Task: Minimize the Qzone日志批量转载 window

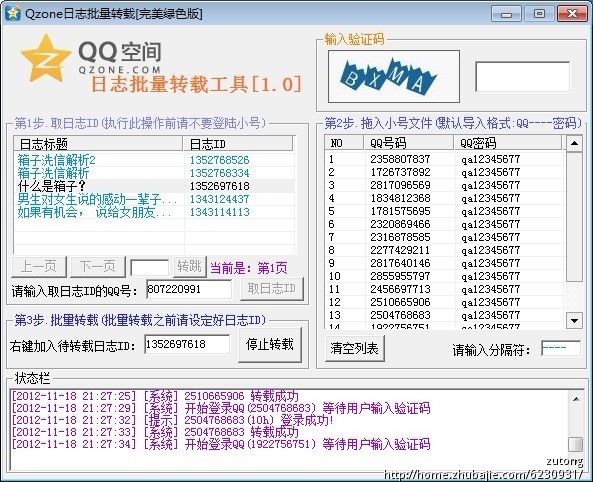Action: 506,14
